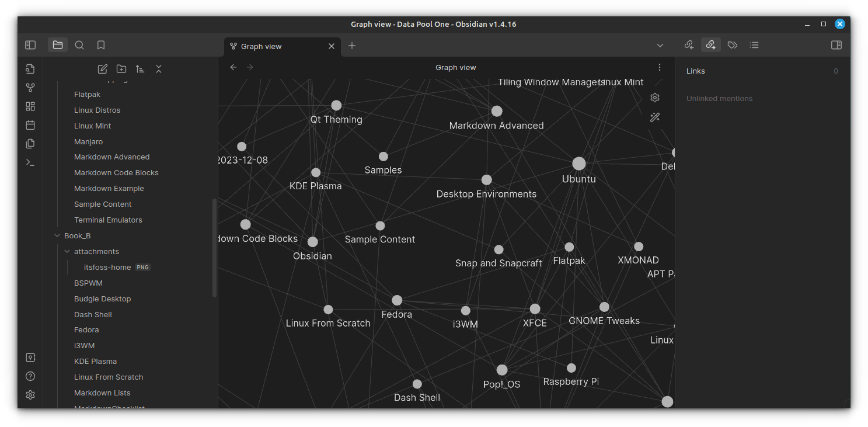Open graph view icon in ribbon
868x427 pixels.
click(x=30, y=88)
